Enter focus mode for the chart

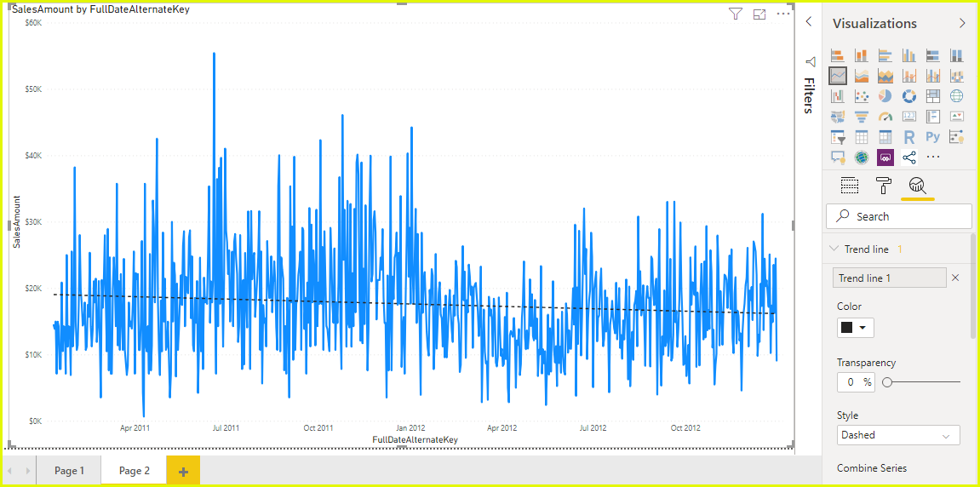(759, 14)
